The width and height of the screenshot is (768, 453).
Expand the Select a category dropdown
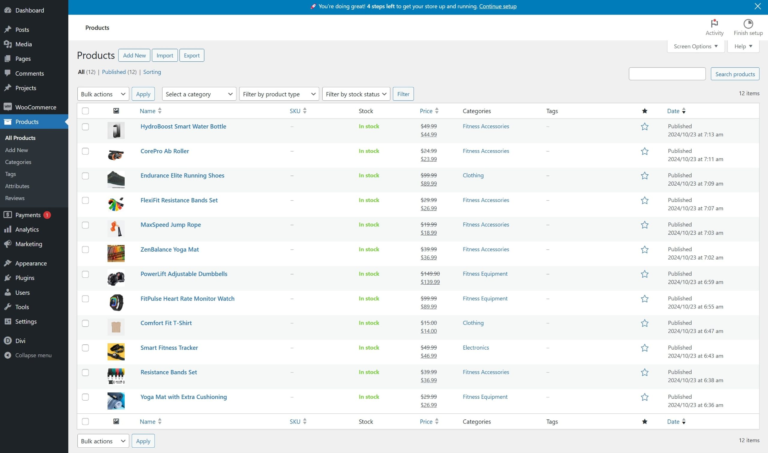tap(198, 94)
